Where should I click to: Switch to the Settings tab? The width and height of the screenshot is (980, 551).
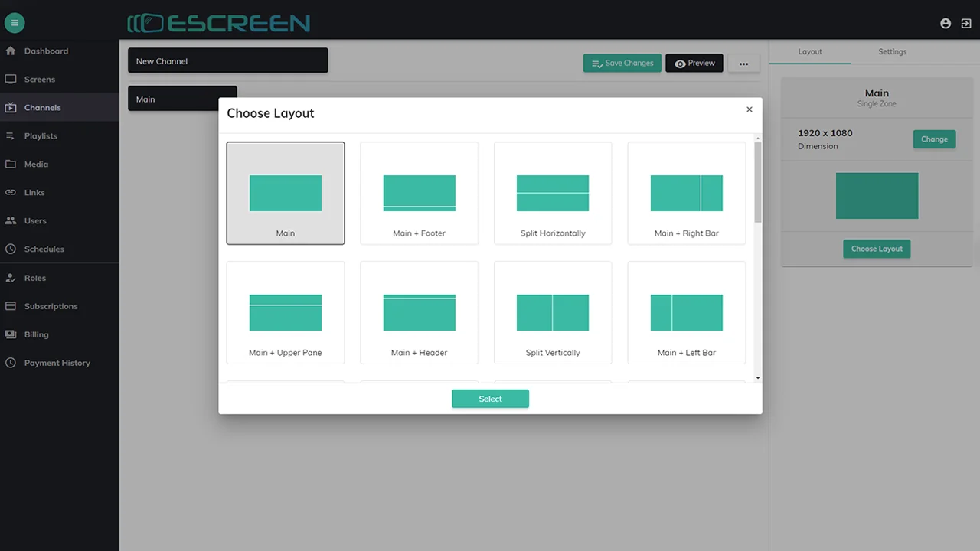[x=893, y=52]
